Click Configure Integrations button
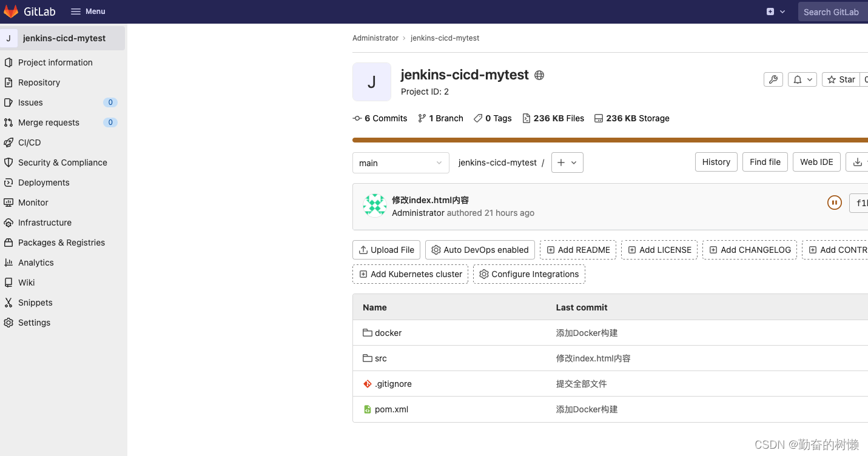The width and height of the screenshot is (868, 456). [529, 274]
